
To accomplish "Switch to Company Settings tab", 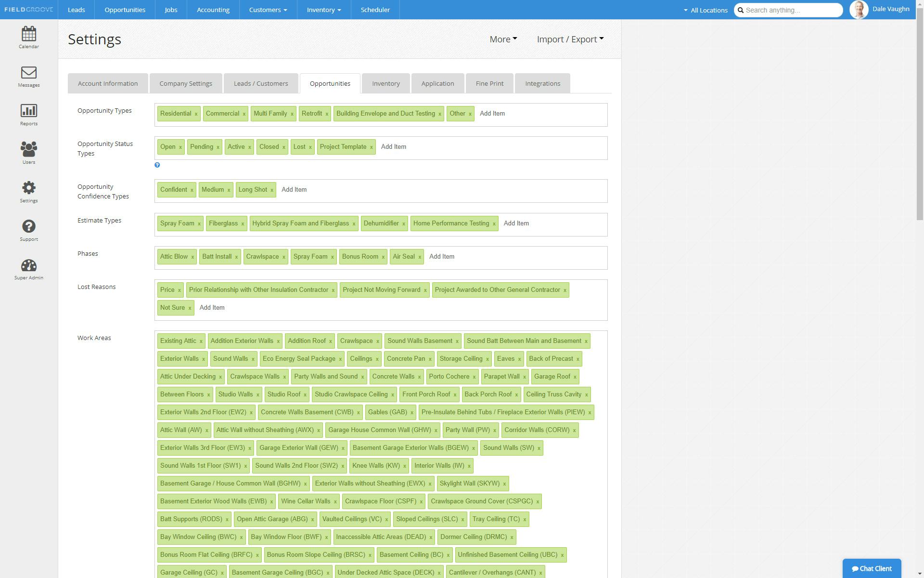I will (x=186, y=84).
